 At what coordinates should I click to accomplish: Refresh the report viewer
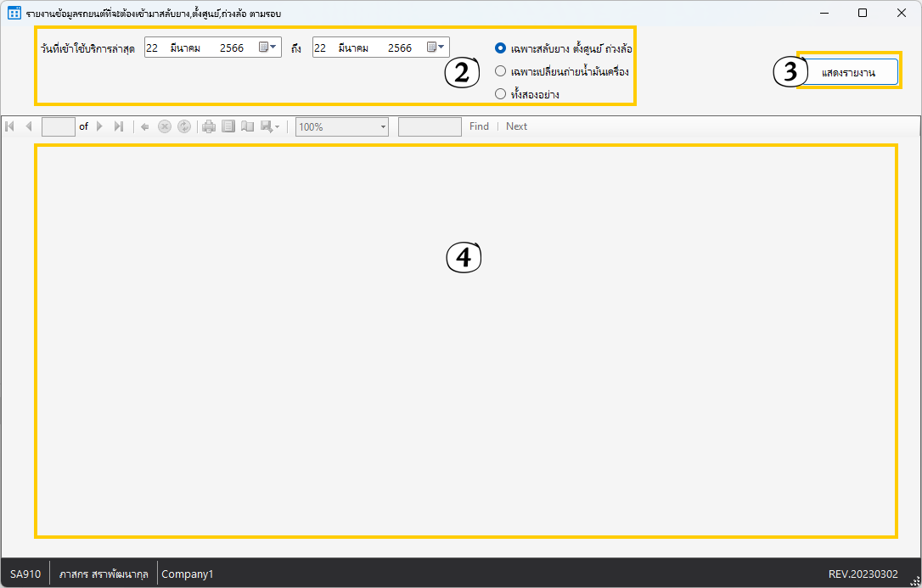[x=183, y=126]
